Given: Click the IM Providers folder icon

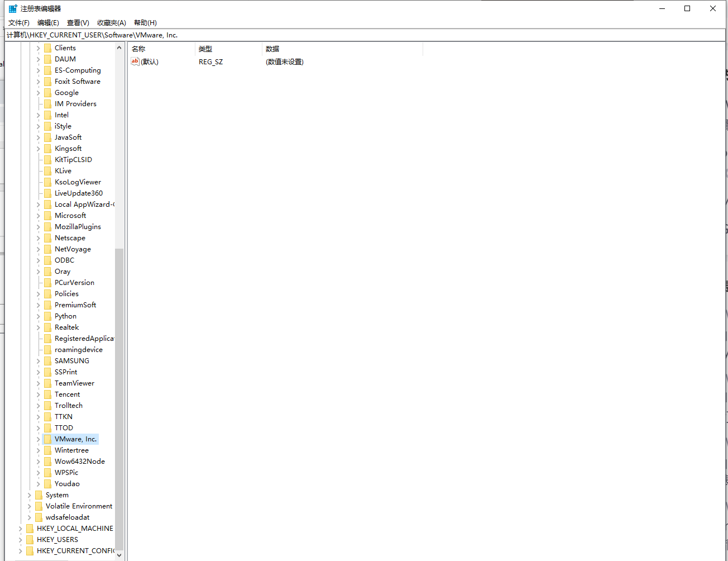Looking at the screenshot, I should 47,104.
